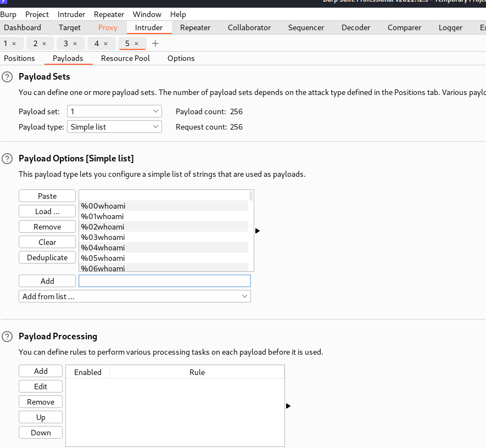This screenshot has height=448, width=486.
Task: Open help for Payload Options section
Action: [7, 159]
